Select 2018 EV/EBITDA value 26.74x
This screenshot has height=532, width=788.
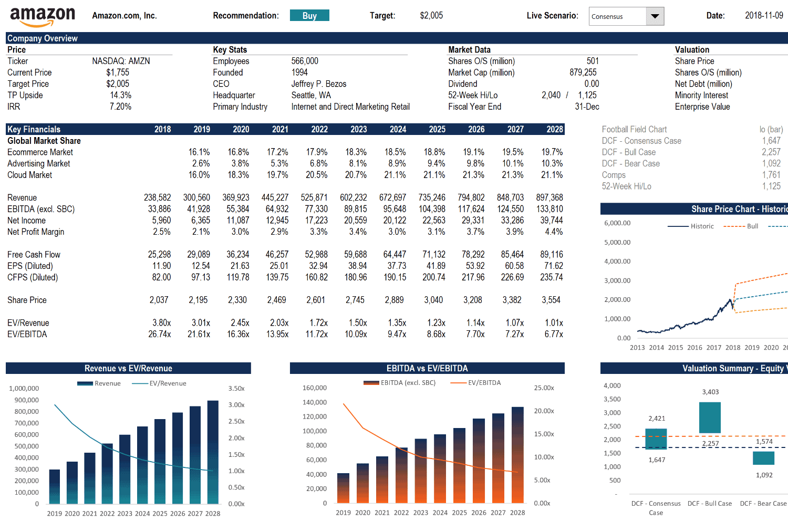(x=160, y=334)
